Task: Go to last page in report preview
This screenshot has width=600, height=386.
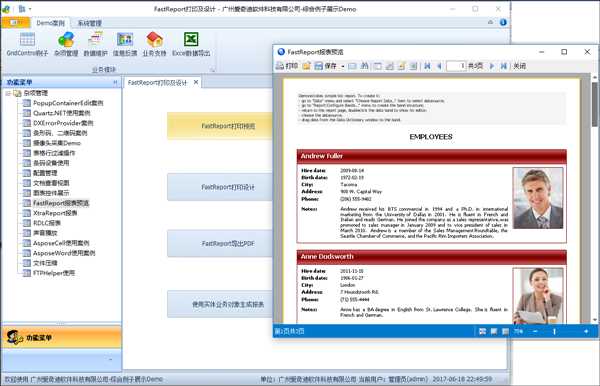Action: 504,66
